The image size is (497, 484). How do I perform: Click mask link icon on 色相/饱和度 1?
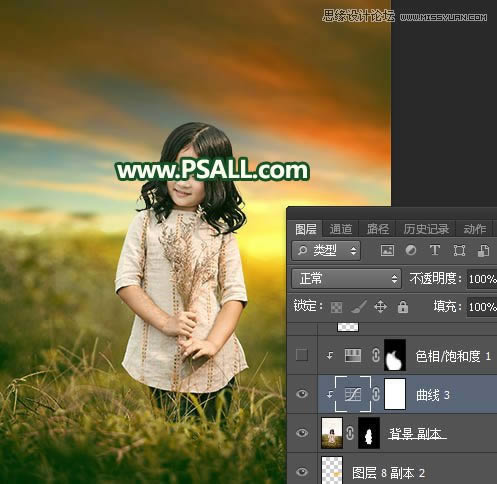coord(376,355)
